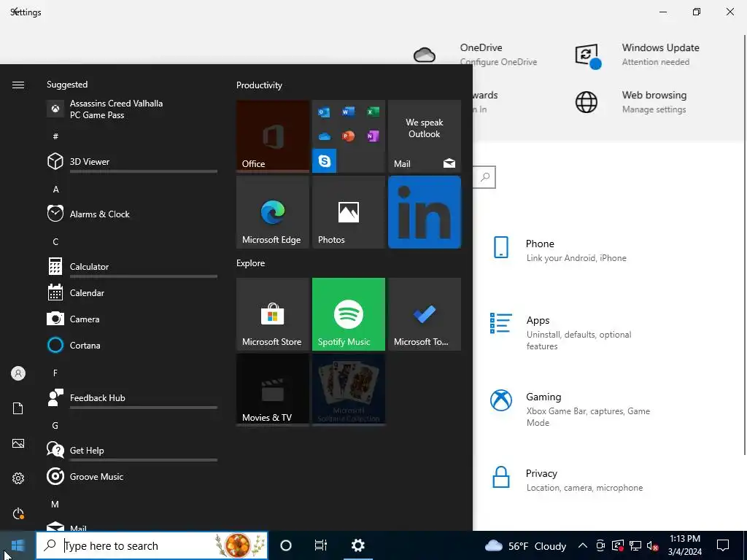747x560 pixels.
Task: Open Microsoft To Do tile
Action: coord(425,314)
